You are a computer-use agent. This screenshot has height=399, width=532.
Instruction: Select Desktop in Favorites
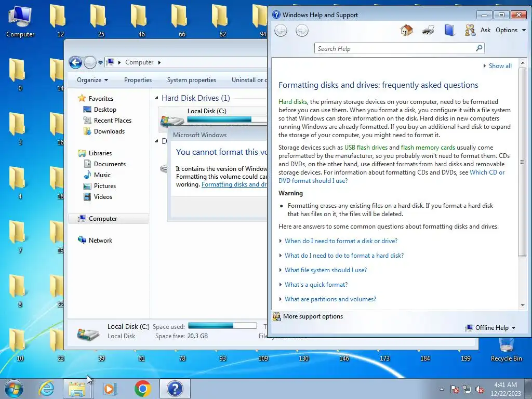(x=105, y=110)
